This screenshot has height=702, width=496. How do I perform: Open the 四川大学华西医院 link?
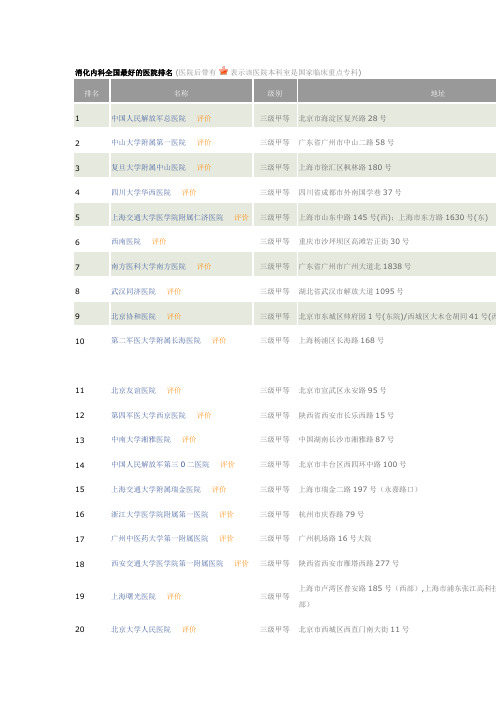[141, 193]
